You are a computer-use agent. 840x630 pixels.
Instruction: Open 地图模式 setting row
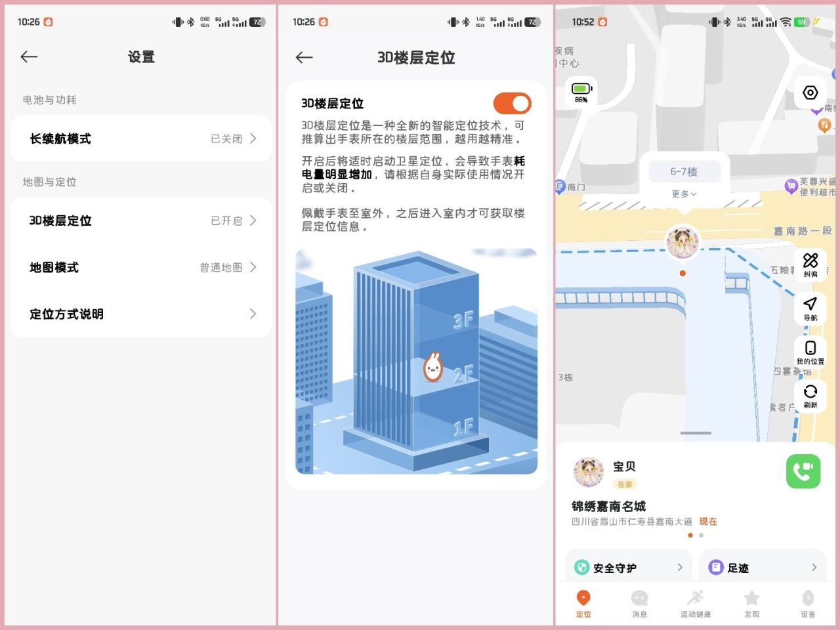tap(141, 267)
